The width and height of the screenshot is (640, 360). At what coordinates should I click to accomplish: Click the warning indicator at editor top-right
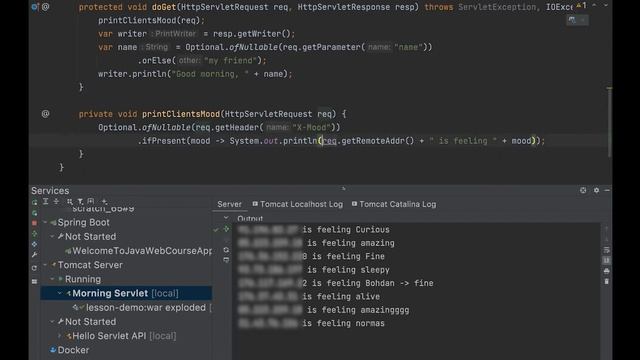tap(581, 6)
